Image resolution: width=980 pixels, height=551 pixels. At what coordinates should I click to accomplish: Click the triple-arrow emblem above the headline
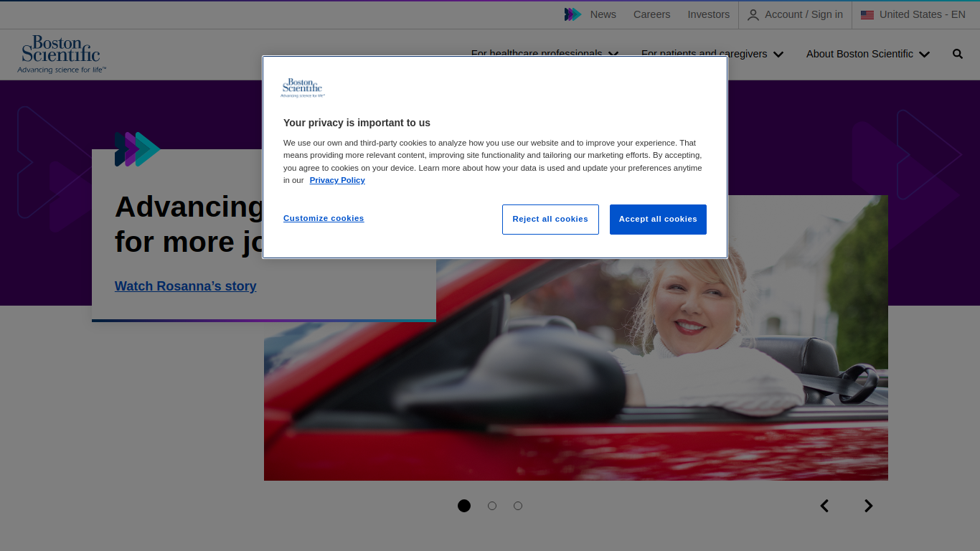[x=137, y=149]
